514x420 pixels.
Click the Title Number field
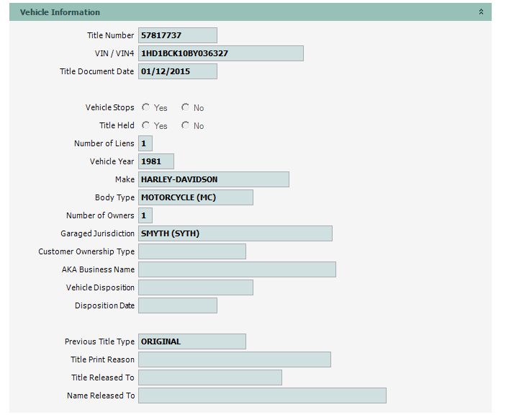[177, 35]
